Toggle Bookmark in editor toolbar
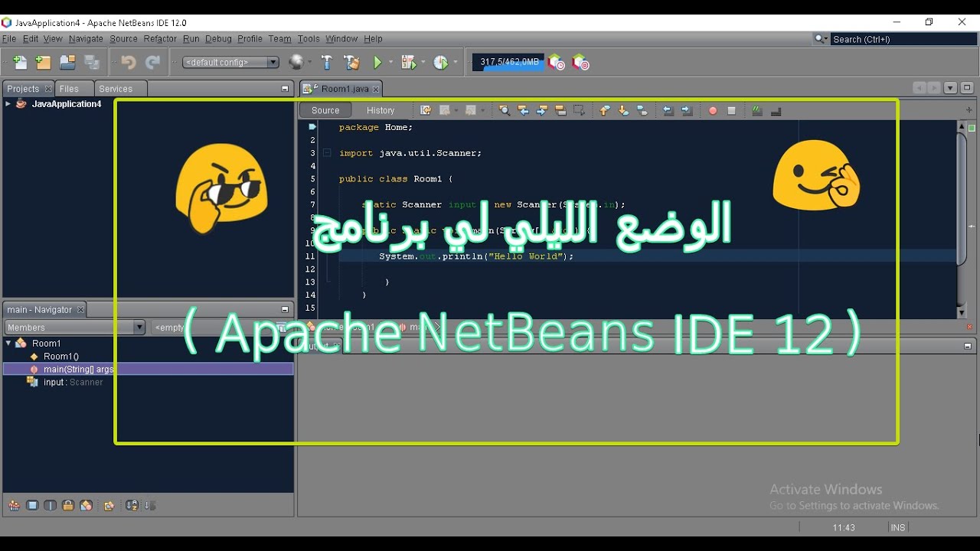 coord(642,110)
